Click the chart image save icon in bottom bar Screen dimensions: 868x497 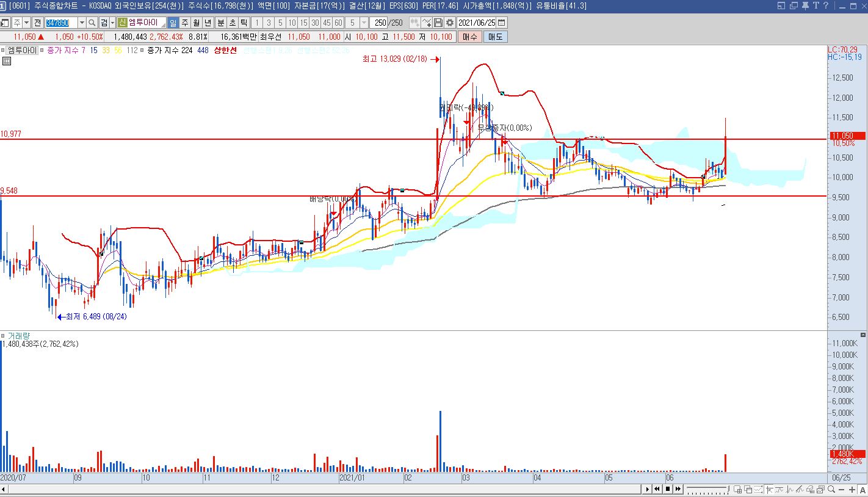click(x=820, y=490)
